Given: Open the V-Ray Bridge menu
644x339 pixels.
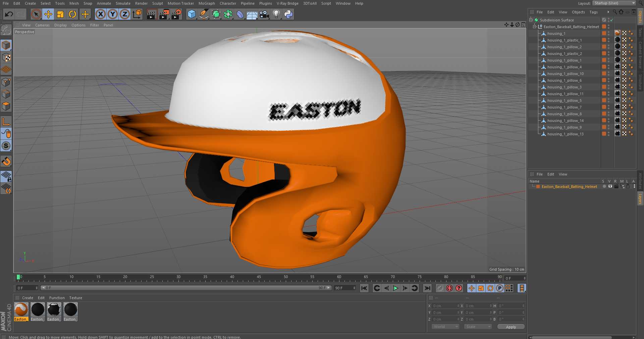Looking at the screenshot, I should (x=287, y=3).
